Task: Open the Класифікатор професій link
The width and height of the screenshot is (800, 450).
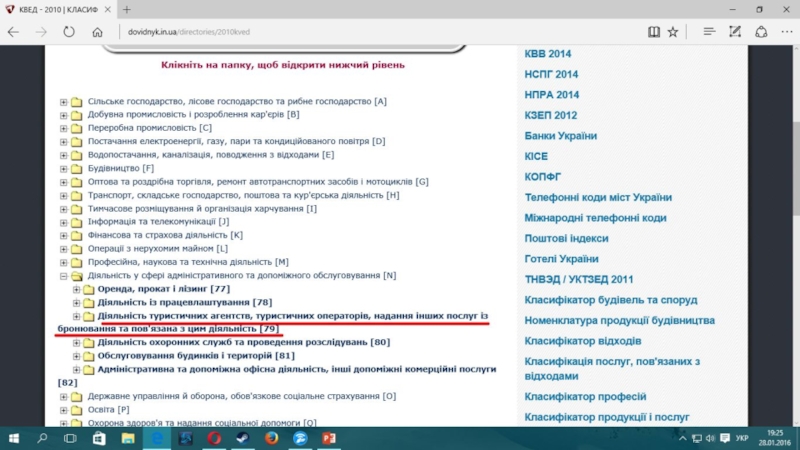Action: tap(585, 396)
